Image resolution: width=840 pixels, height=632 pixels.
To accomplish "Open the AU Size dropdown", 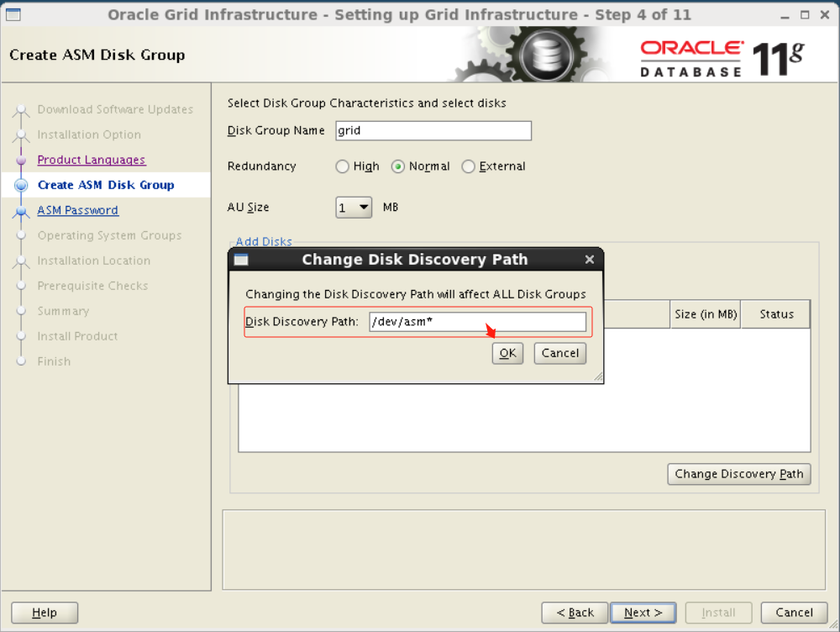I will 353,207.
